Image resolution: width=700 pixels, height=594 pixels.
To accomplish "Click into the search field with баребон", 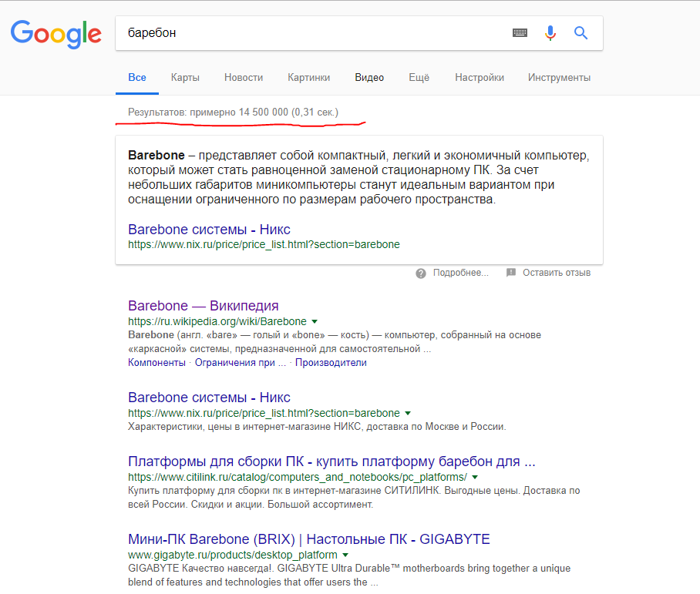I will (x=312, y=33).
